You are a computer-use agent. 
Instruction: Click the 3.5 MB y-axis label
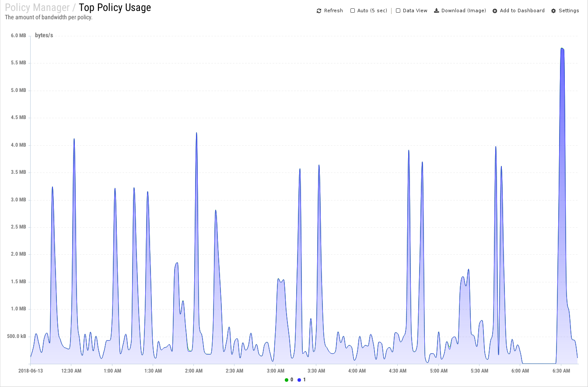(x=19, y=172)
